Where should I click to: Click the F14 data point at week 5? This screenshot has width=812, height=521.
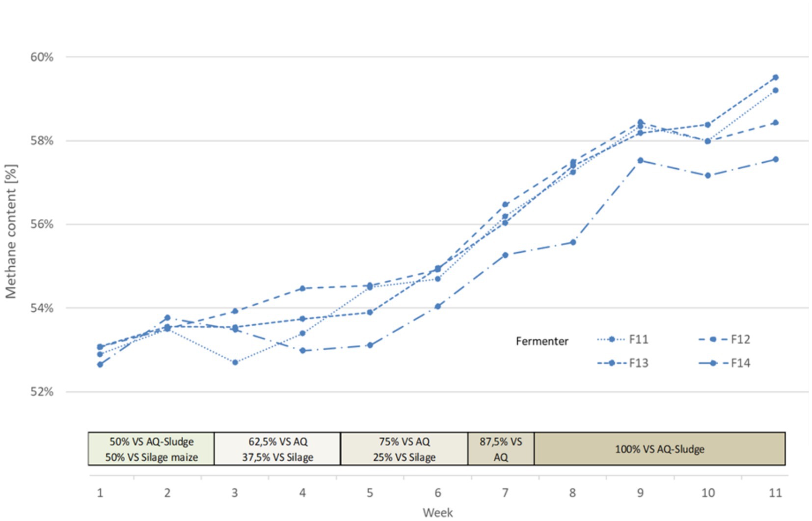370,345
